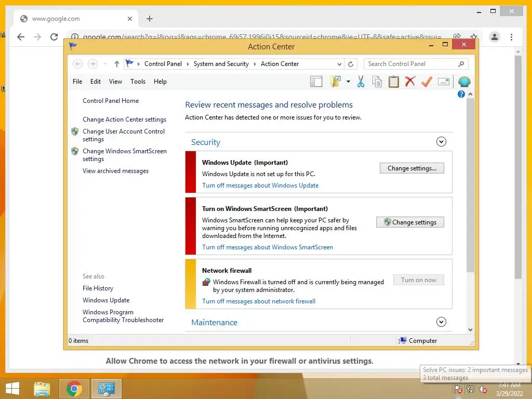This screenshot has height=399, width=532.
Task: Click Change settings for Windows Update
Action: click(412, 168)
